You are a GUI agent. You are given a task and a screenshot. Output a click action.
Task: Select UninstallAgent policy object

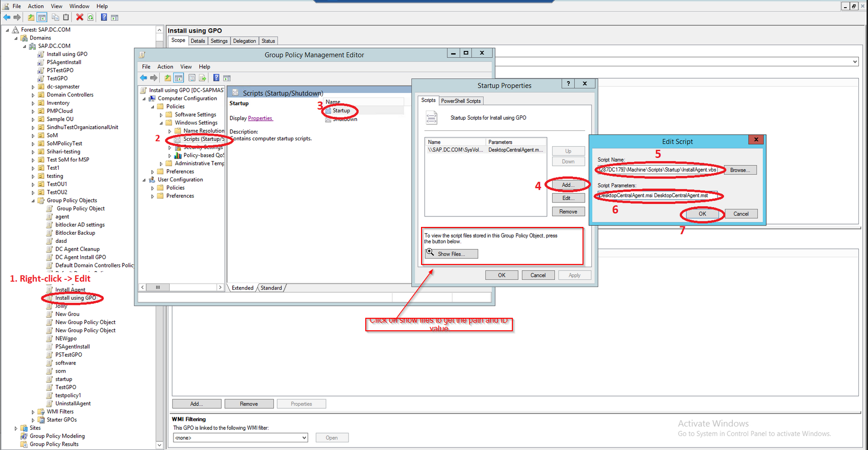[x=73, y=404]
